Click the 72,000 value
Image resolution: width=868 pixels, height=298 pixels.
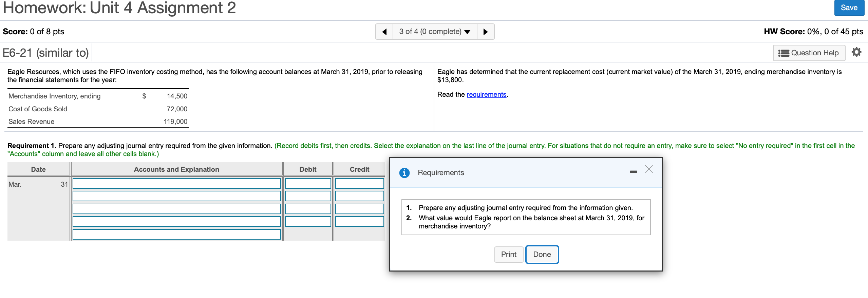tap(177, 109)
